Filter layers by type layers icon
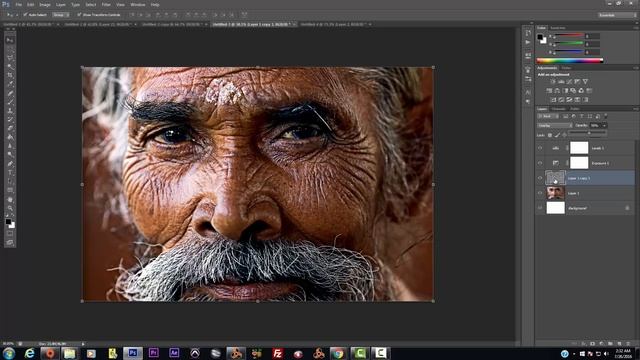 582,116
